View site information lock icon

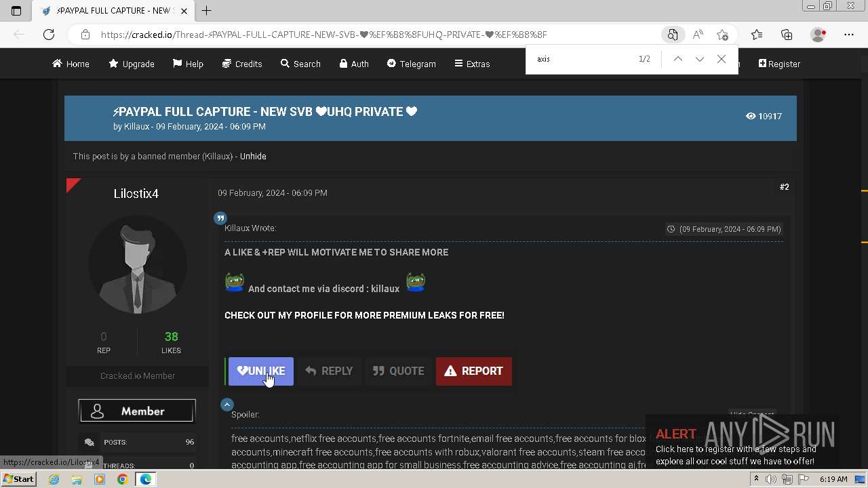85,35
